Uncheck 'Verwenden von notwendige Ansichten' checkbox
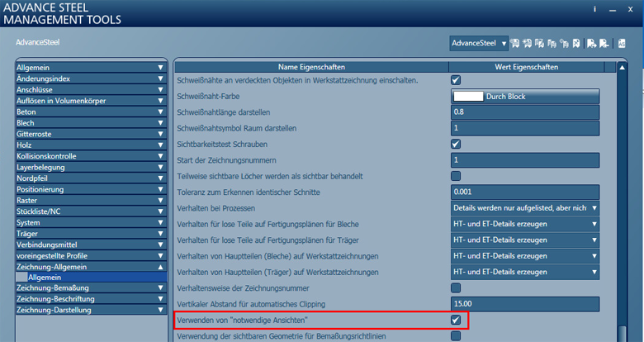 click(x=456, y=321)
